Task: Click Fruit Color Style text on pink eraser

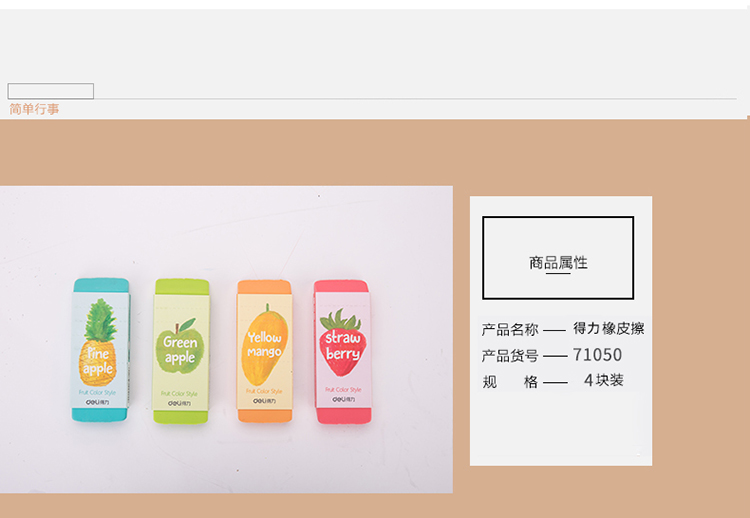Action: tap(343, 389)
